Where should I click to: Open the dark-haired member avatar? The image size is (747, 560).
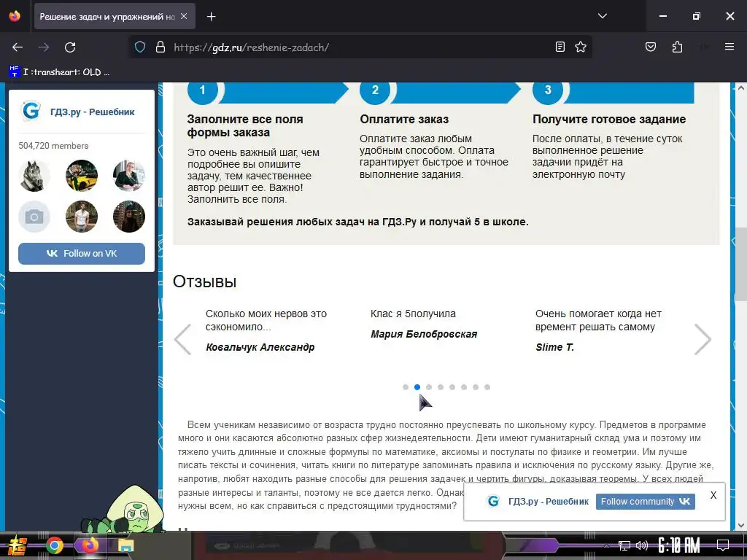(x=128, y=217)
